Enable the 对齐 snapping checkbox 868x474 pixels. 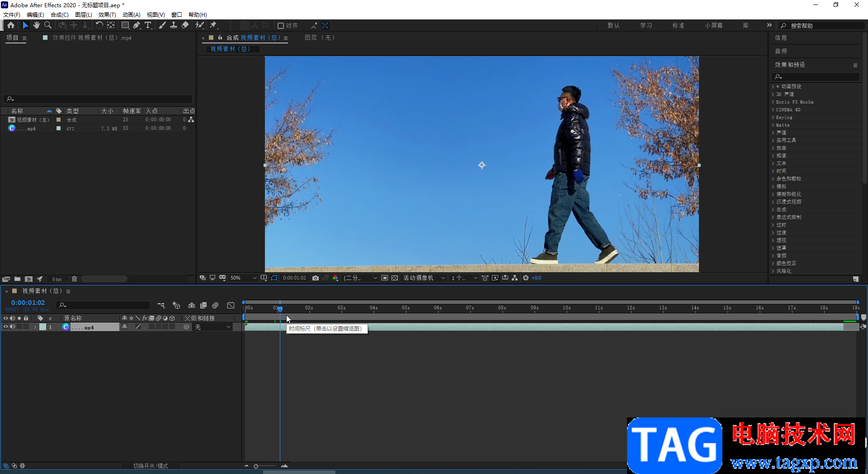281,26
